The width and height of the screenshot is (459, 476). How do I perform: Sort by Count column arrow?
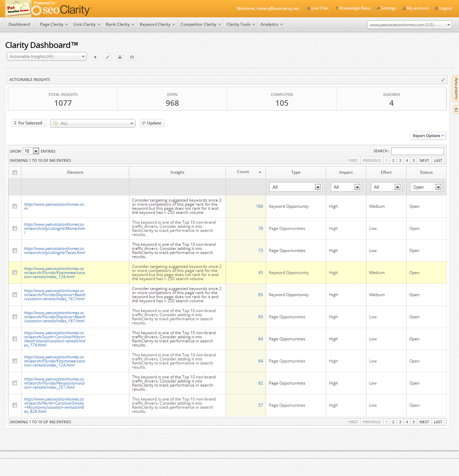(260, 172)
